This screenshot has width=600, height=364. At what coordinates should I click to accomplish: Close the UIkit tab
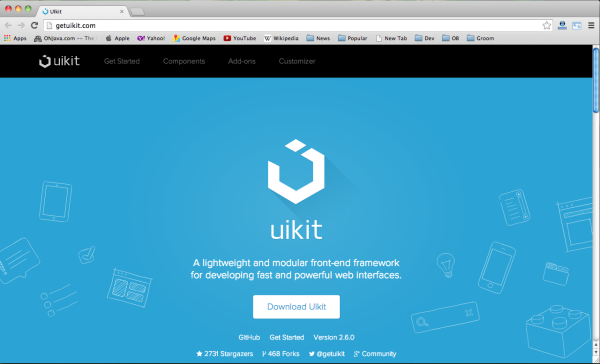point(122,11)
